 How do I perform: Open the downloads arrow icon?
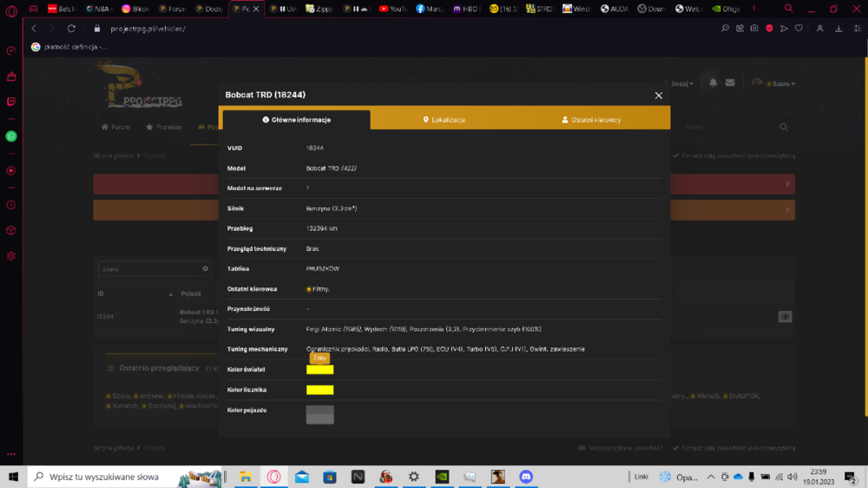pos(838,29)
